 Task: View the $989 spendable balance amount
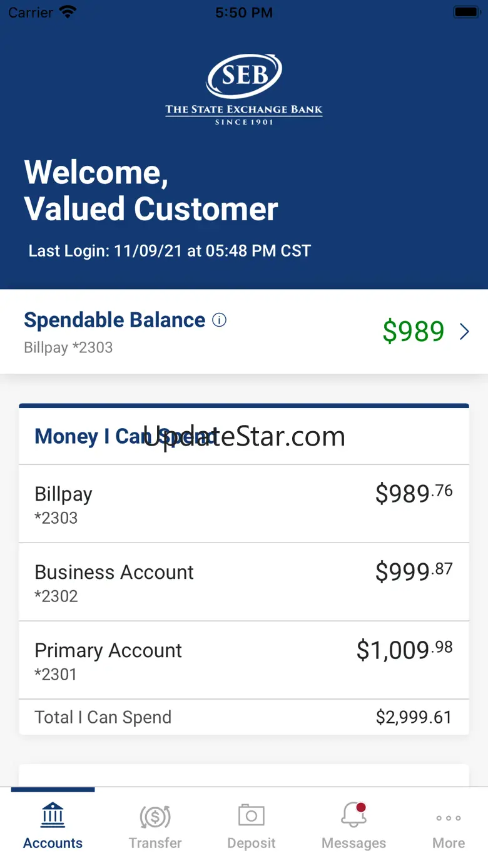pos(413,332)
